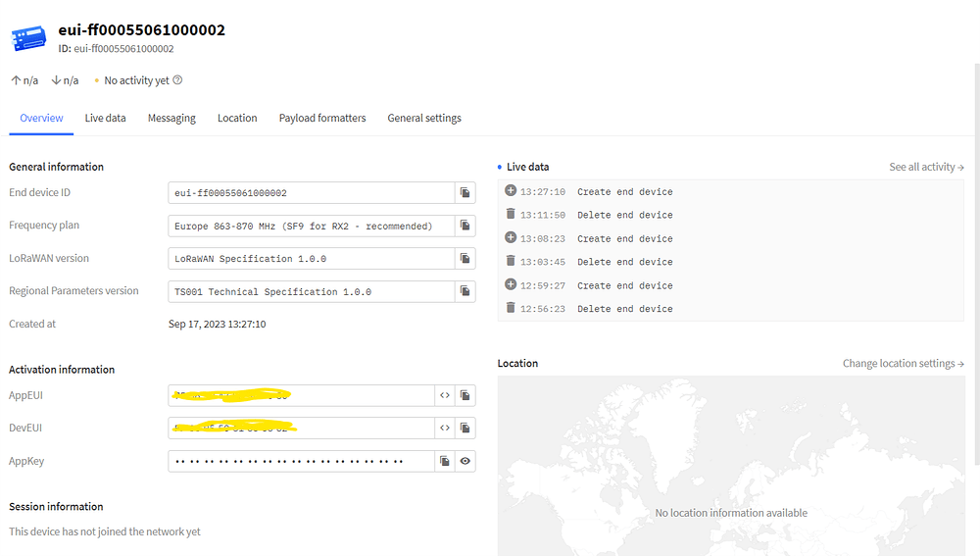
Task: Copy the Regional Parameters version value
Action: coord(465,291)
